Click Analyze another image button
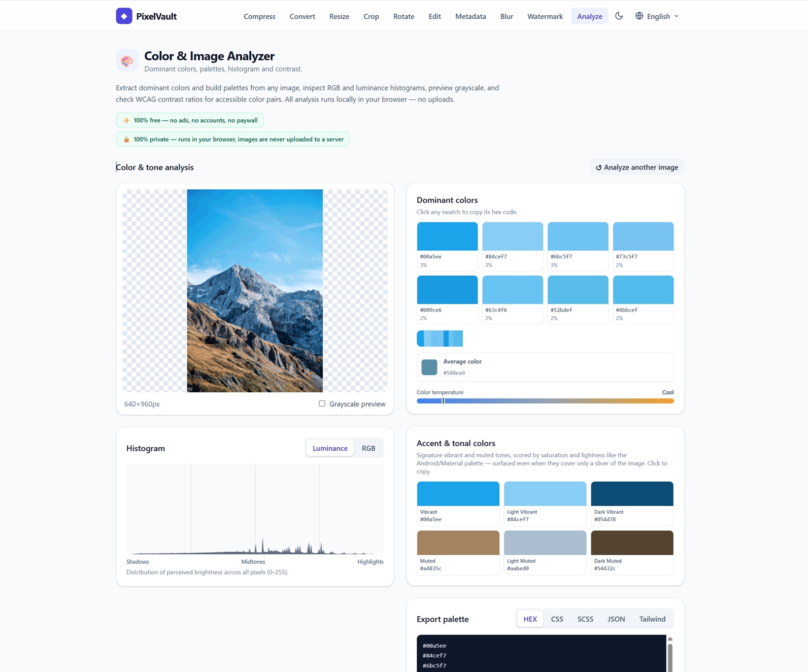Screen dimensions: 808x672 tap(637, 167)
